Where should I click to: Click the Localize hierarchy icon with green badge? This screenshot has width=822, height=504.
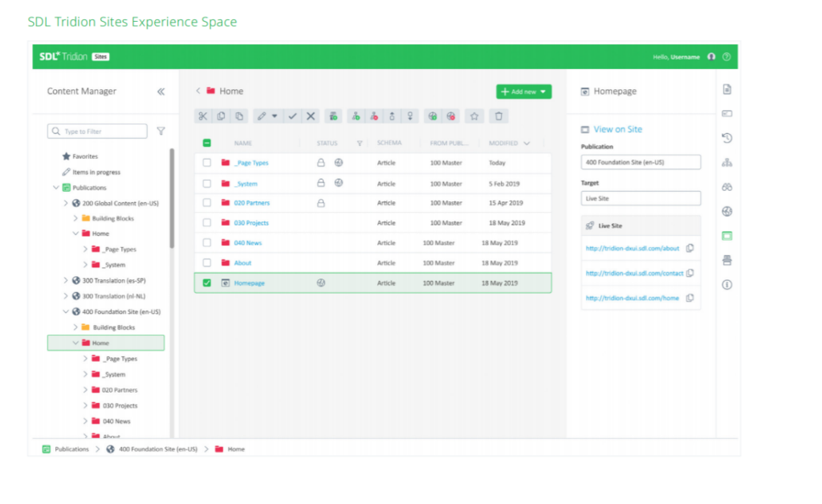coord(356,116)
